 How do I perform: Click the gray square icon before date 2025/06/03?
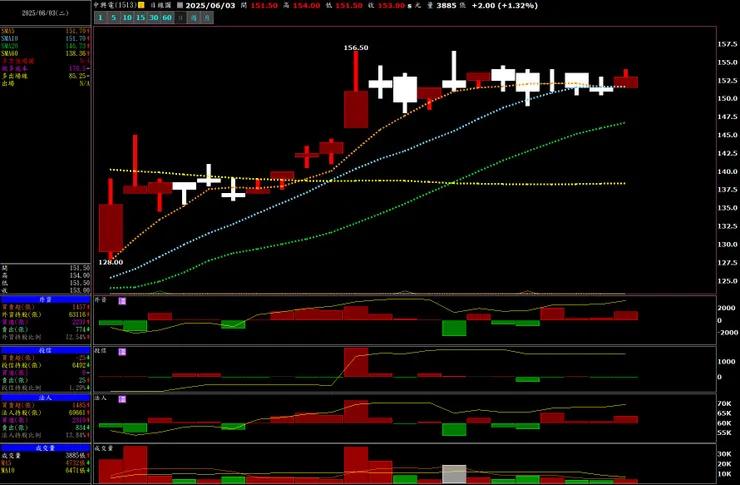click(x=180, y=5)
